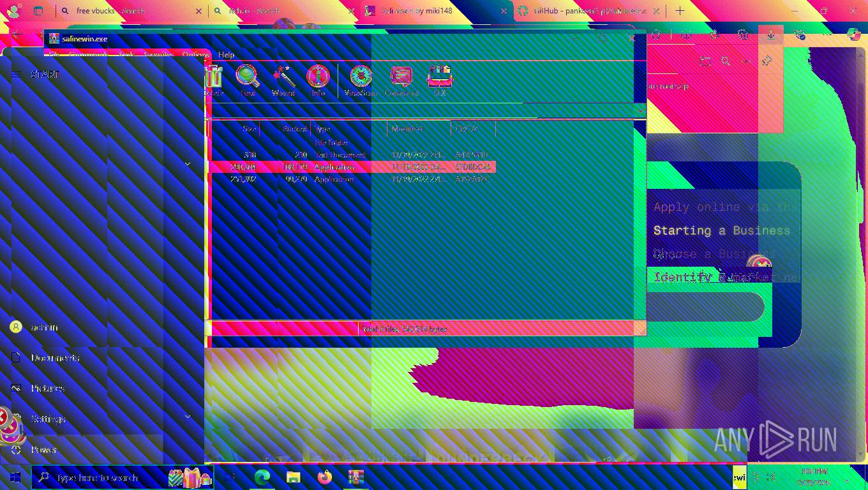This screenshot has height=490, width=868.
Task: Open the downloads folder icon in panel
Action: coord(705,61)
